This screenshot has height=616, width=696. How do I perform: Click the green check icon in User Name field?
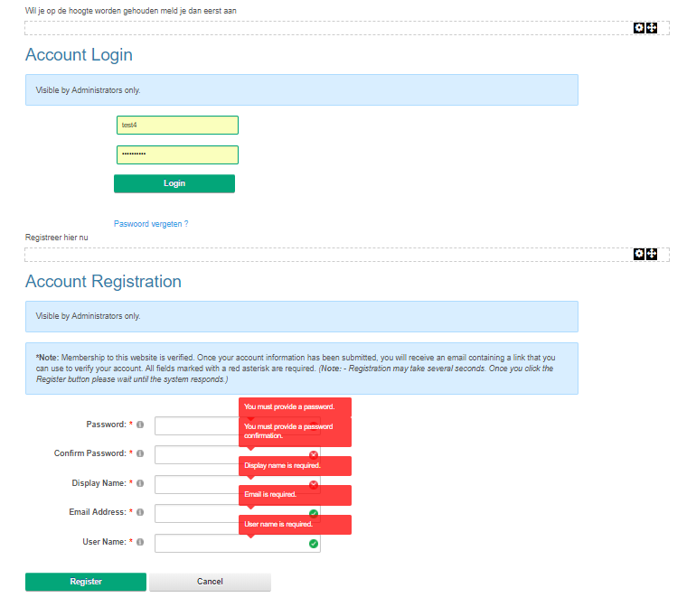[x=314, y=544]
